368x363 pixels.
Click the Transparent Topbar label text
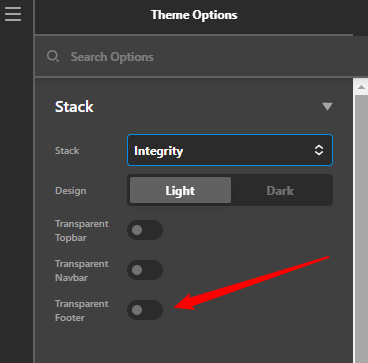(x=82, y=230)
